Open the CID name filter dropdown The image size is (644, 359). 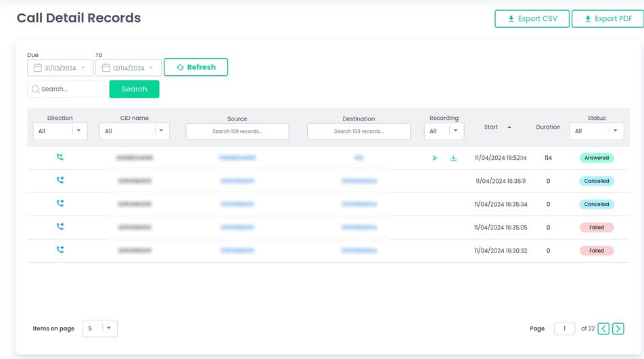[162, 131]
